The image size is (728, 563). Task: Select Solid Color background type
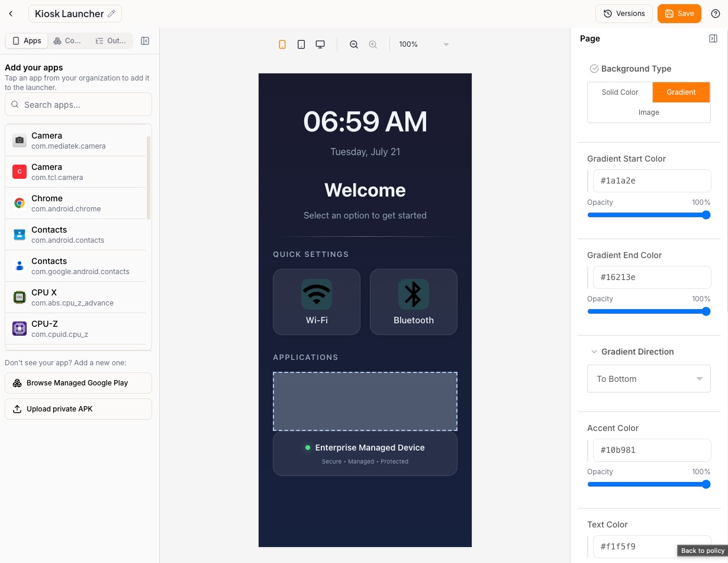coord(620,92)
